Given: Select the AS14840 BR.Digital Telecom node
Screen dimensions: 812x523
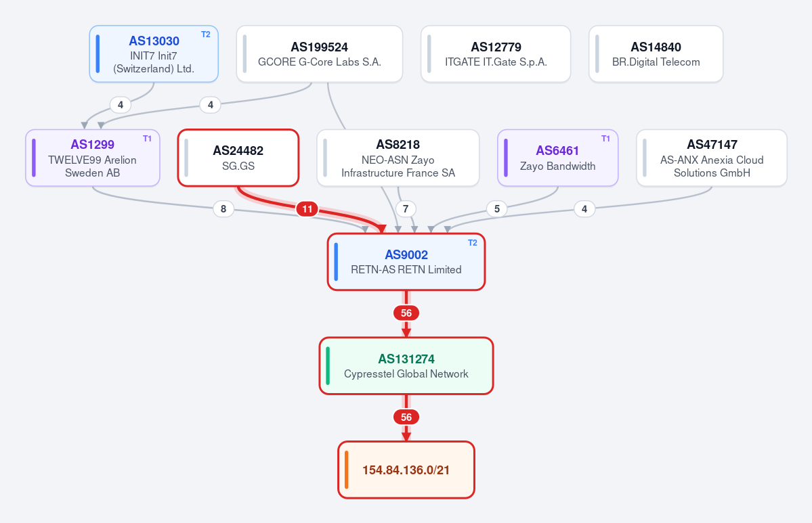Looking at the screenshot, I should pyautogui.click(x=656, y=54).
